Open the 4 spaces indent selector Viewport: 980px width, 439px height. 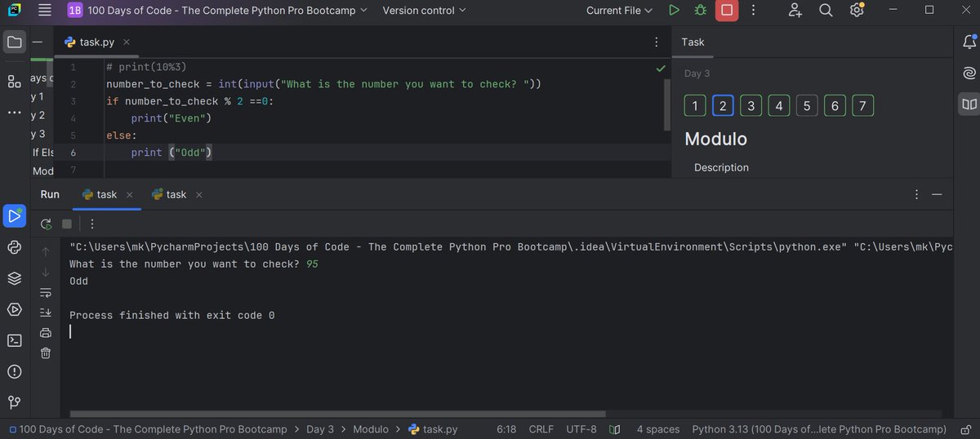coord(658,429)
